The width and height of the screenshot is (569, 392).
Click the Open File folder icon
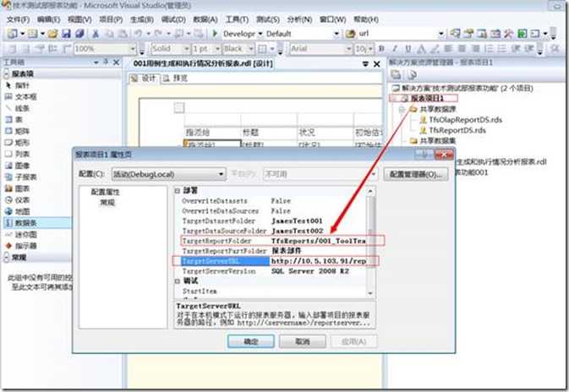pyautogui.click(x=52, y=34)
